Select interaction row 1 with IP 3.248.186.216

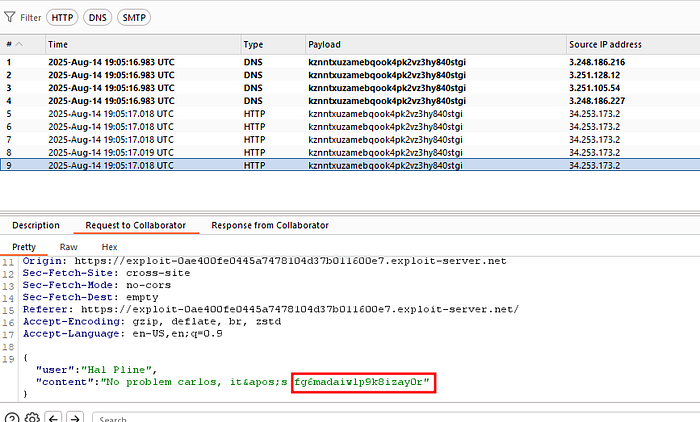(x=350, y=62)
